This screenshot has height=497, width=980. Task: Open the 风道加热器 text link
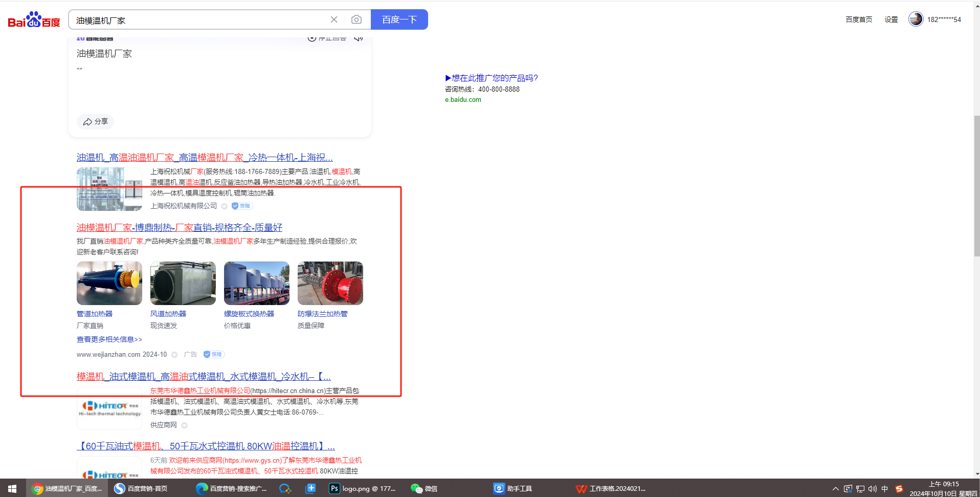(x=168, y=314)
